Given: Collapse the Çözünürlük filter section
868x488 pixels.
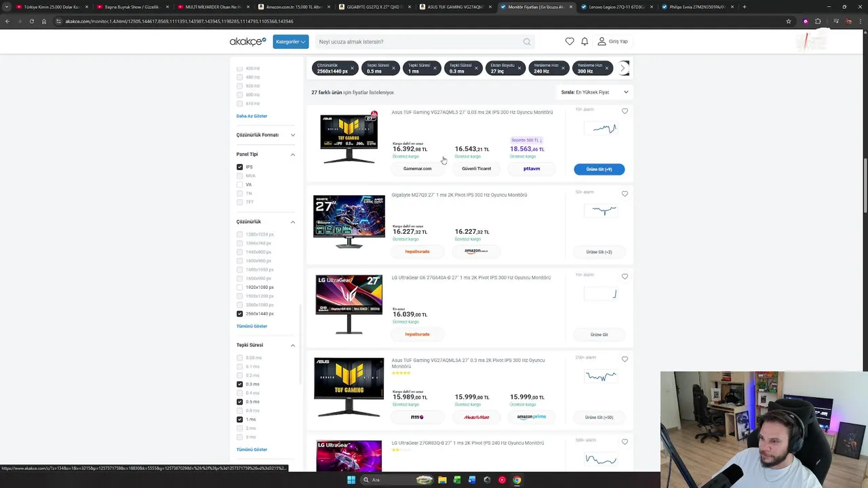Looking at the screenshot, I should 293,222.
